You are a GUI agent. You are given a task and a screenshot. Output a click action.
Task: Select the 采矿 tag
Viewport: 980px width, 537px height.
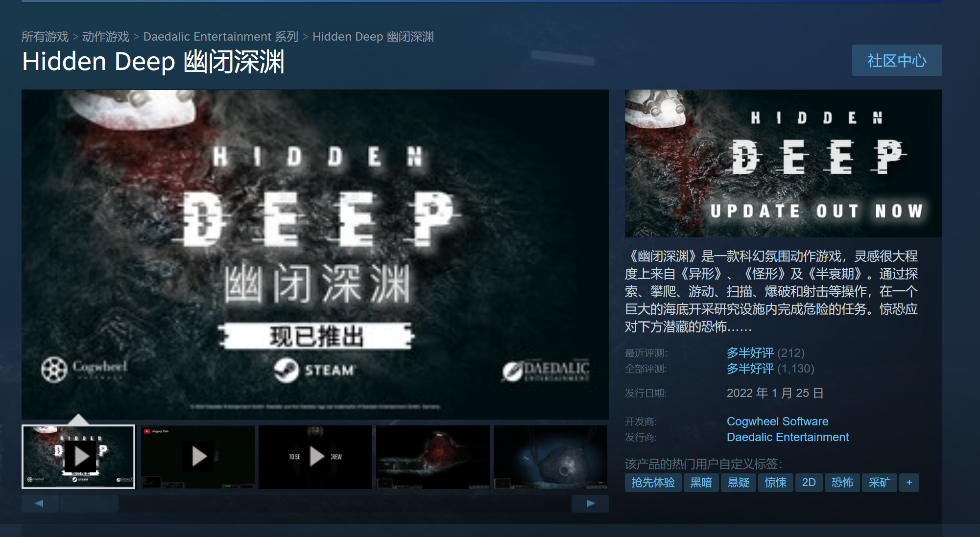880,483
